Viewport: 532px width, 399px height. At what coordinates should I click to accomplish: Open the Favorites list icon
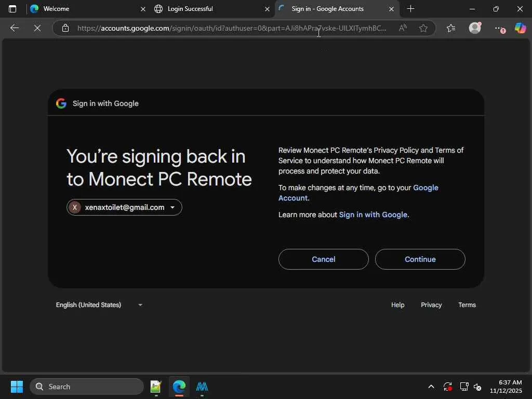451,28
